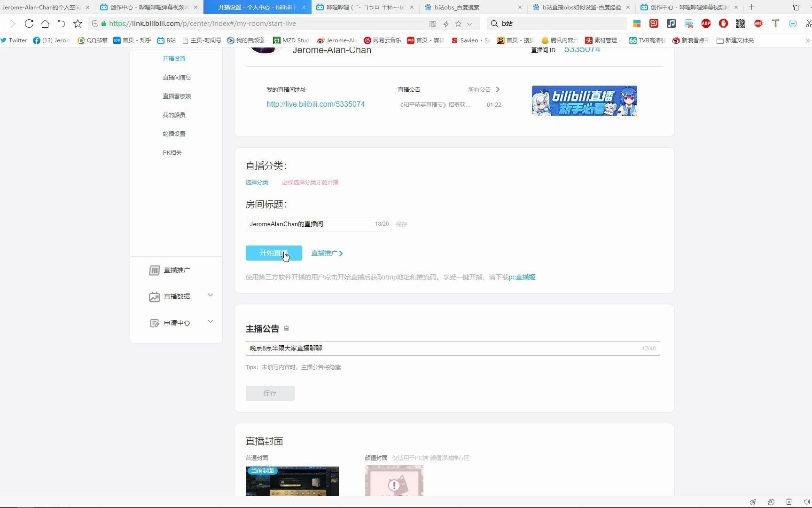Close the 开播设置 active tab
This screenshot has height=508, width=812.
click(x=304, y=7)
